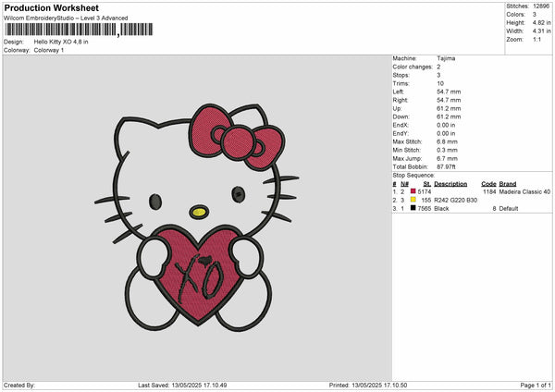The height and width of the screenshot is (392, 555).
Task: Click Hello Kitty's yellow nose
Action: point(197,212)
